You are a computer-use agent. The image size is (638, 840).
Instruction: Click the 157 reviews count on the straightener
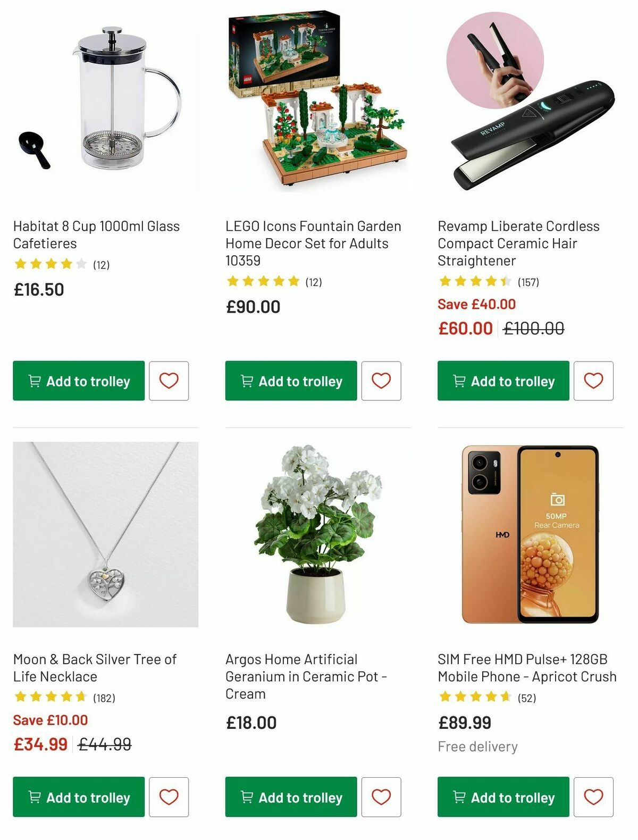528,282
